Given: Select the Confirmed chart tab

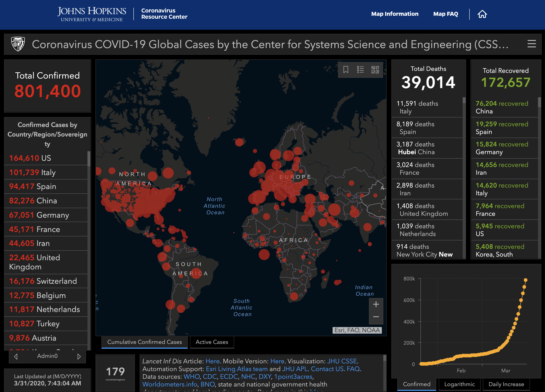Looking at the screenshot, I should click(416, 384).
